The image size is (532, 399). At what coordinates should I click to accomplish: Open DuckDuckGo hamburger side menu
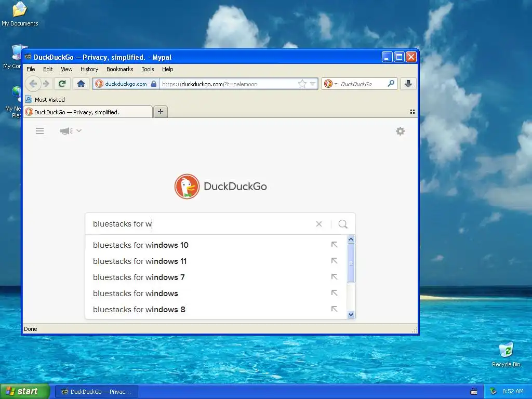[x=39, y=131]
